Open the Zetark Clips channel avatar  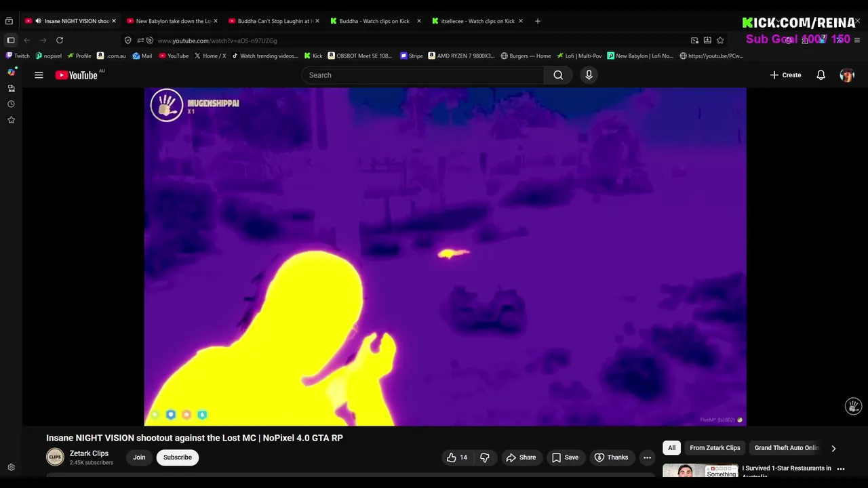(55, 457)
